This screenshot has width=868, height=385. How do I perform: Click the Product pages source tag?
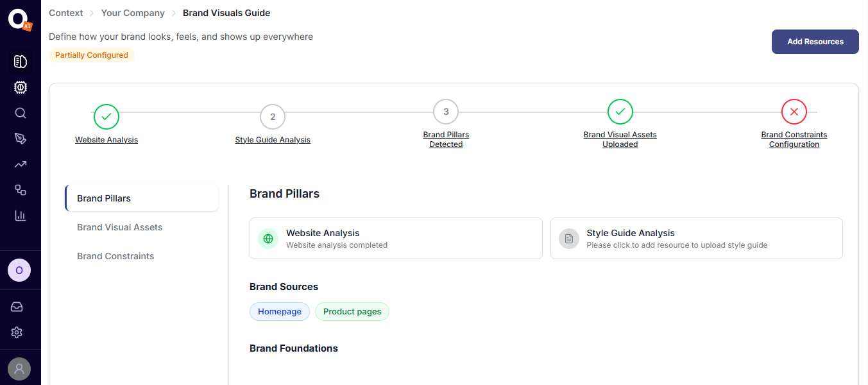tap(352, 312)
